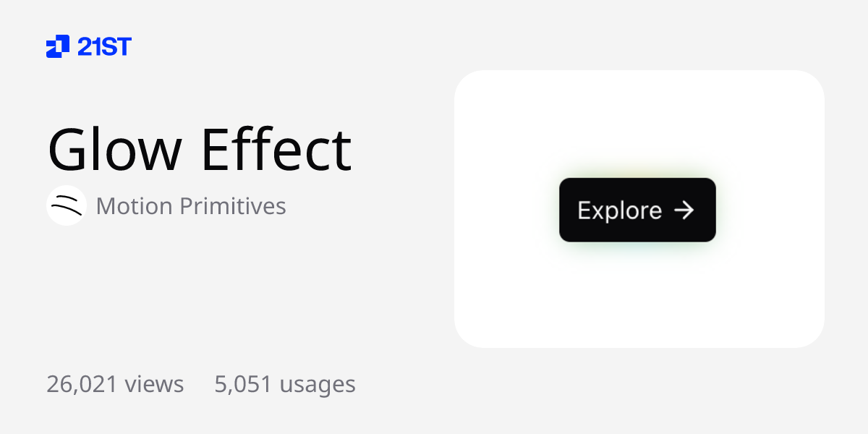Screen dimensions: 868x434
Task: Click the word "Effect" in the heading
Action: coord(276,150)
